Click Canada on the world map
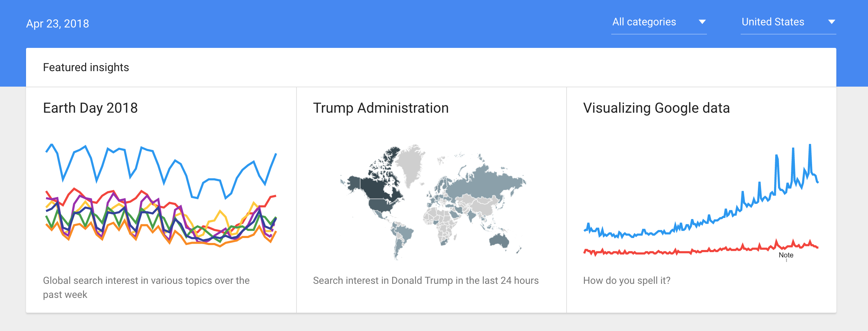The image size is (868, 331). coord(380,187)
